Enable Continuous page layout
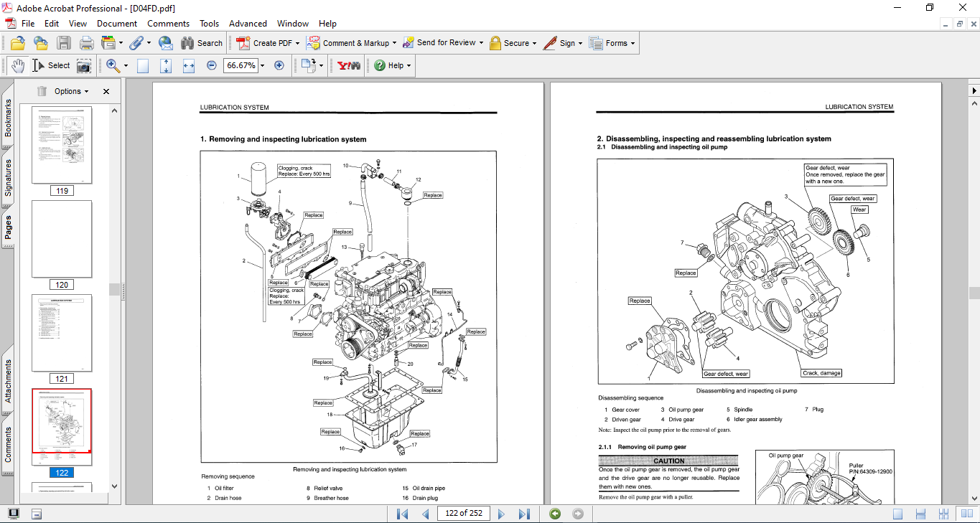 click(x=921, y=514)
